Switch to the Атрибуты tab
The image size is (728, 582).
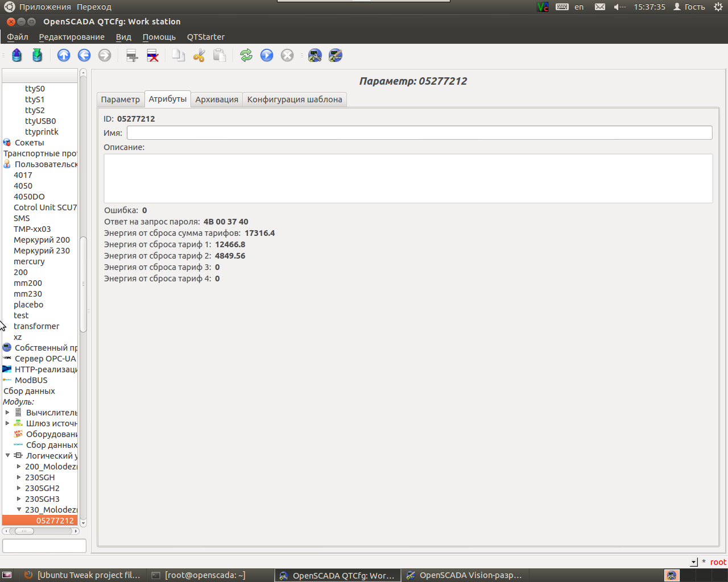168,99
